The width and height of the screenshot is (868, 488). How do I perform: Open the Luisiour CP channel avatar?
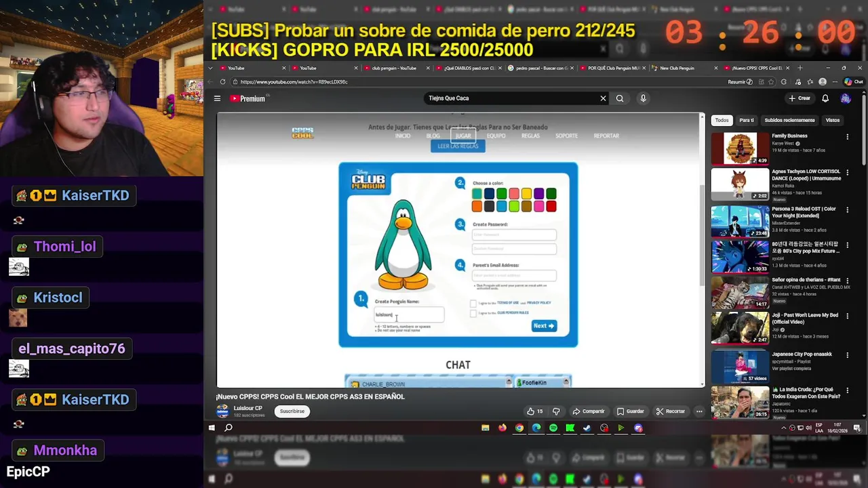point(222,411)
